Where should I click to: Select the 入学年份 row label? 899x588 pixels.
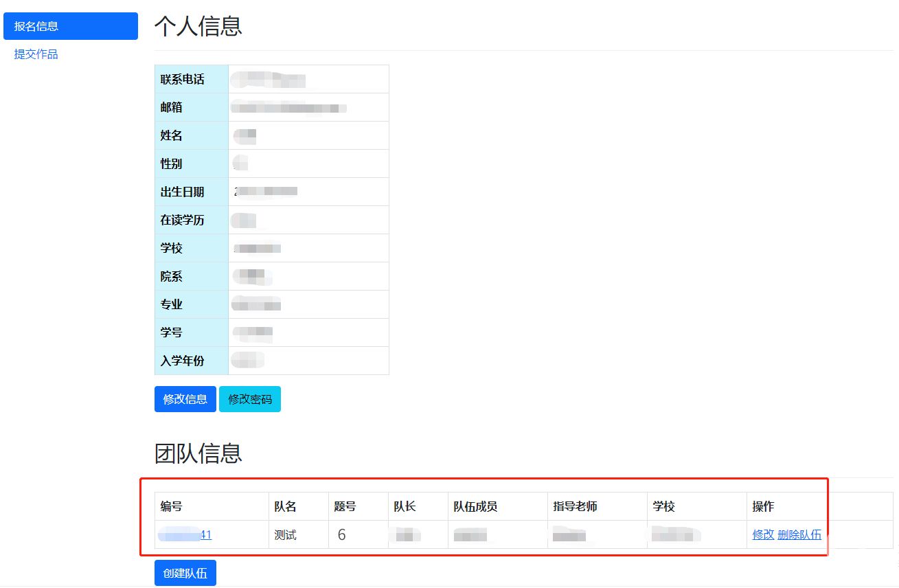click(x=183, y=361)
